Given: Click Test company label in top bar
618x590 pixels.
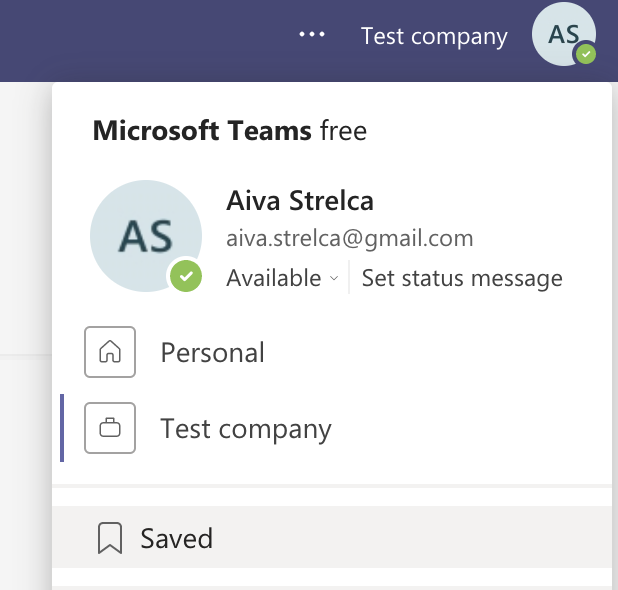Looking at the screenshot, I should (x=434, y=36).
